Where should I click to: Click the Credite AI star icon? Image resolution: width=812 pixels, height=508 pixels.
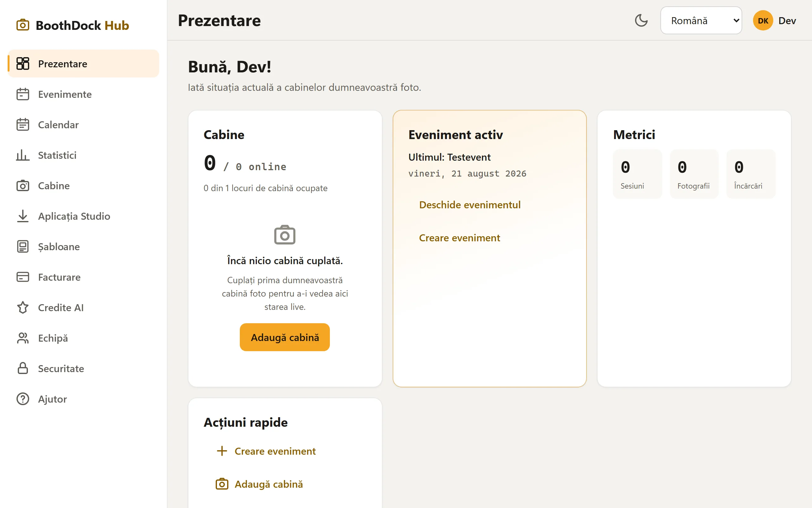pyautogui.click(x=23, y=307)
